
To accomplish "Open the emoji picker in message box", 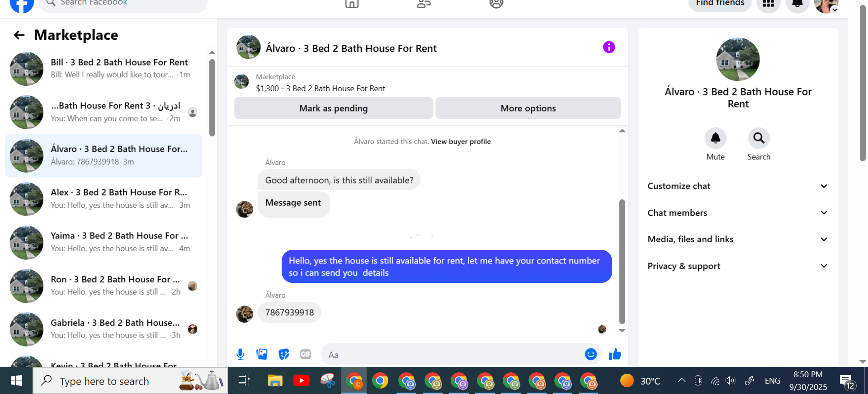I will tap(591, 354).
